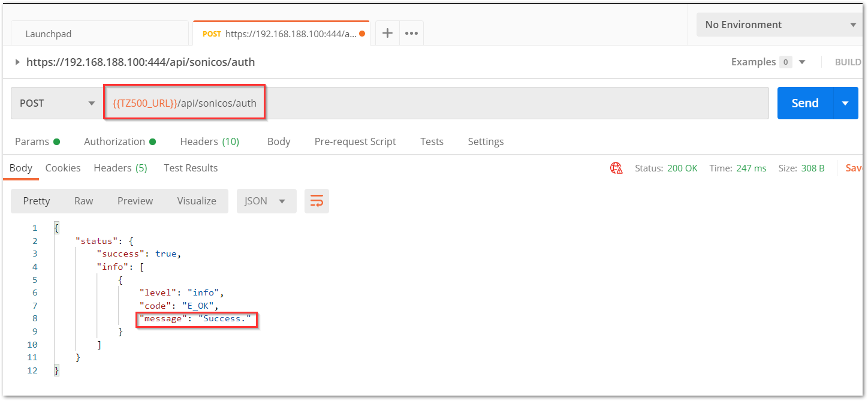Open the POST method dropdown
The height and width of the screenshot is (401, 868).
click(x=56, y=103)
